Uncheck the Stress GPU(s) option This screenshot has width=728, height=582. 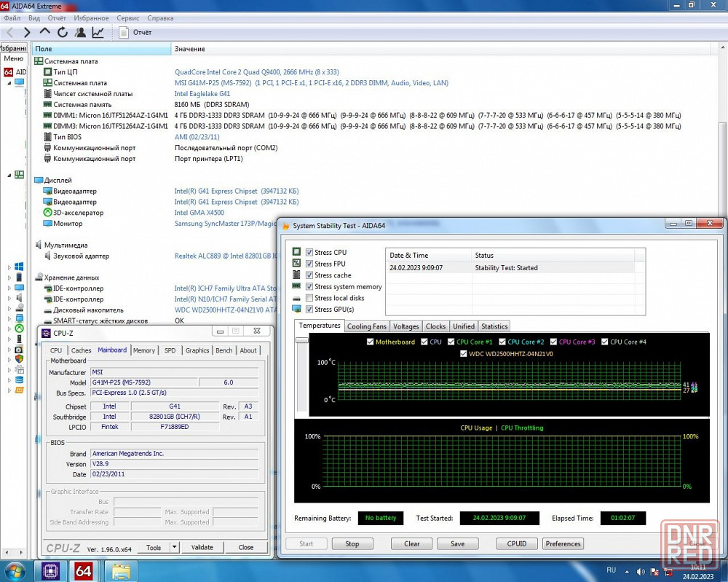309,310
